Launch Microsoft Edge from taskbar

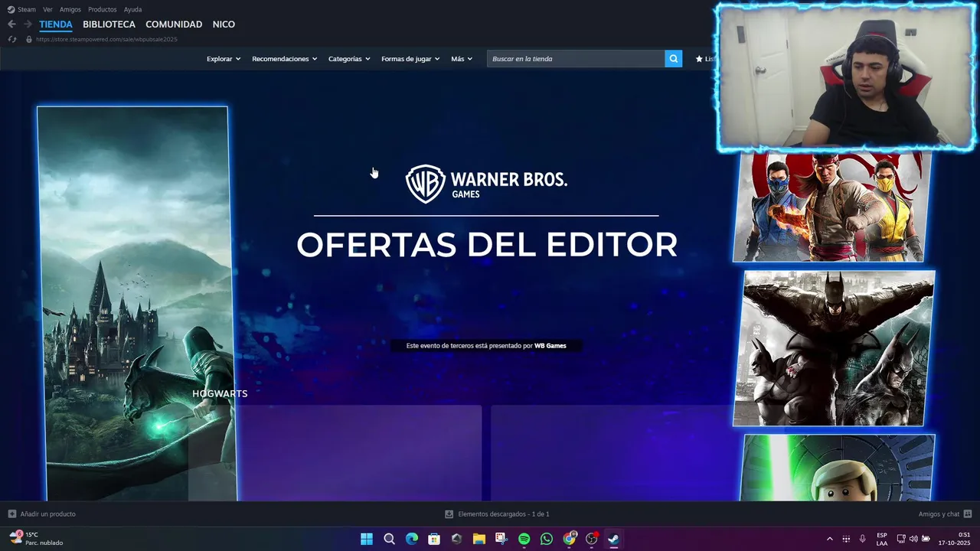(412, 539)
